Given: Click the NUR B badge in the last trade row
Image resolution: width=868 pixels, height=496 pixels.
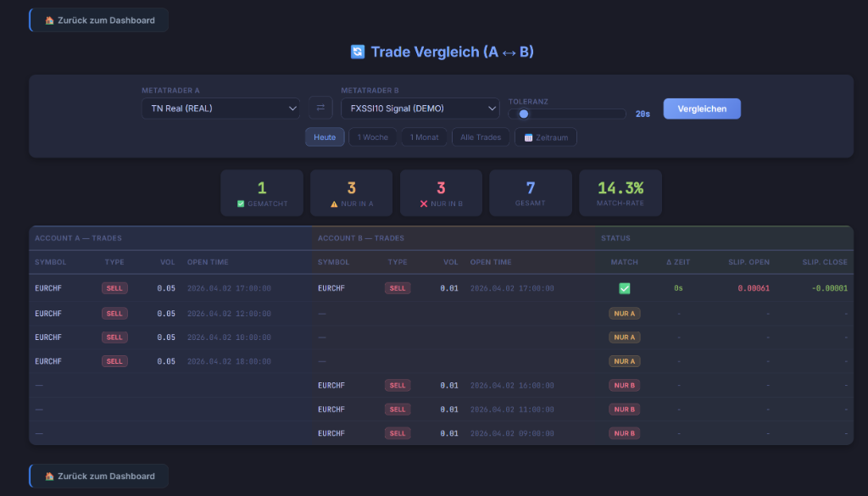Looking at the screenshot, I should pyautogui.click(x=624, y=432).
